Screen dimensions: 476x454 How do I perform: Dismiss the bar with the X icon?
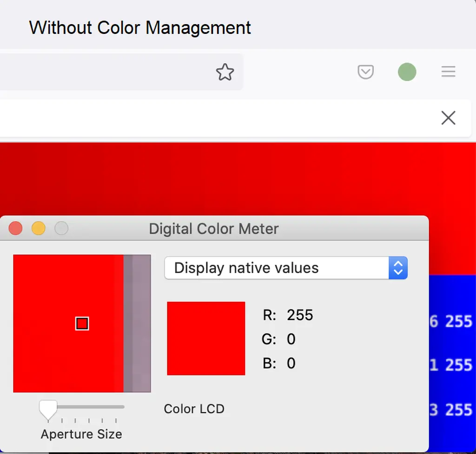448,118
